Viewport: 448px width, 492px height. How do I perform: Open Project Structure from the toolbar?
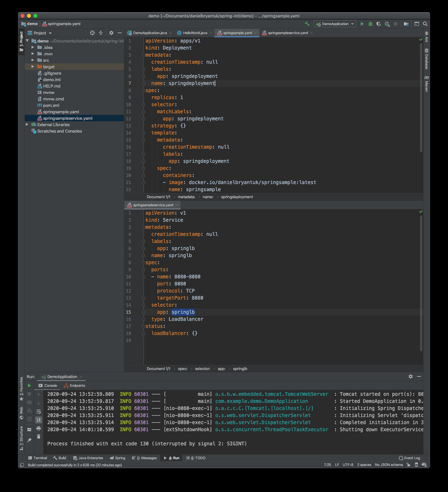coord(406,24)
